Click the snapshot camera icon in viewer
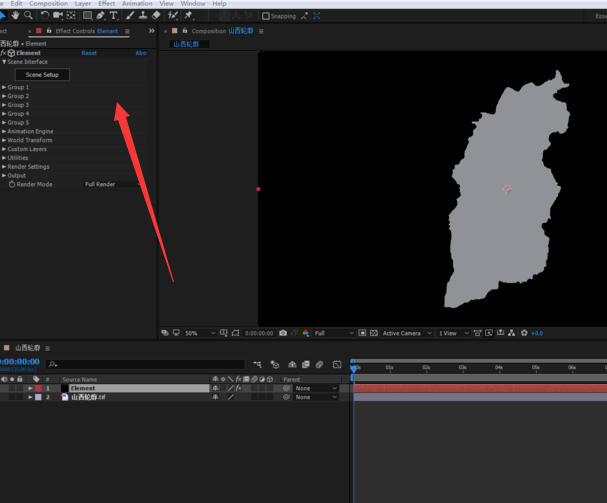The height and width of the screenshot is (503, 607). 283,333
